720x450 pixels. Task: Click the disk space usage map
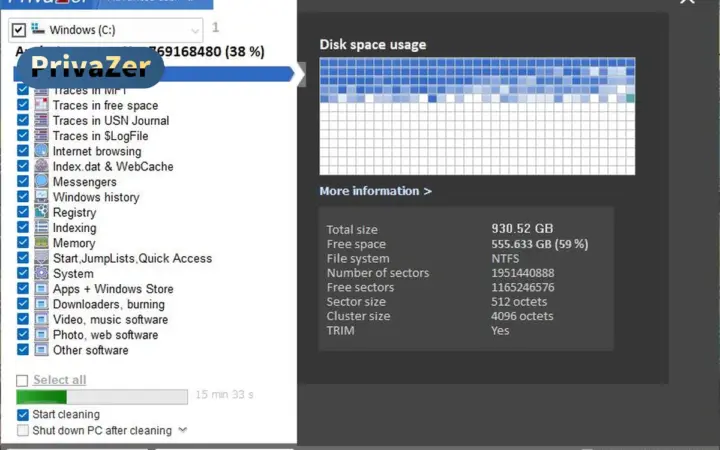(x=477, y=116)
